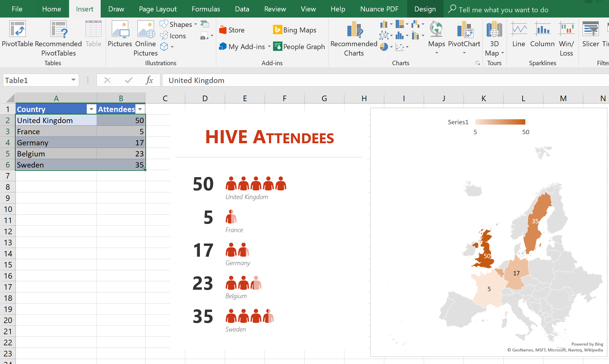This screenshot has height=364, width=609.
Task: Launch the Bing Maps add-in
Action: click(x=295, y=30)
